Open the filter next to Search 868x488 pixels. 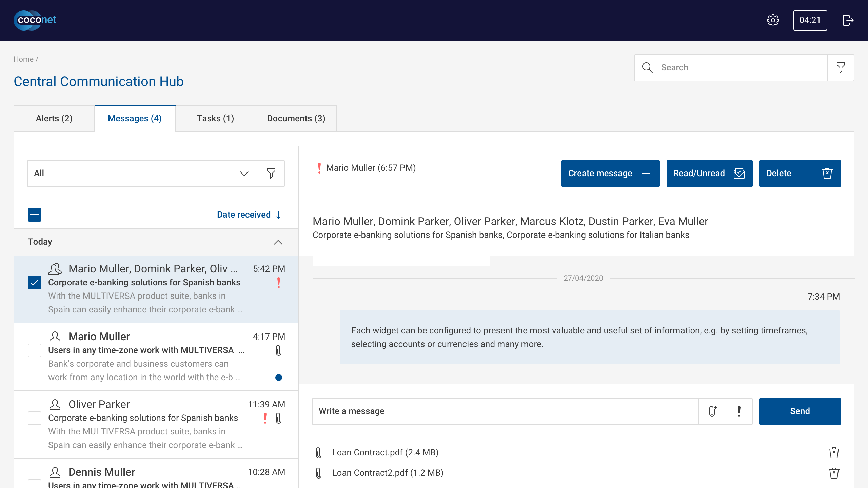(841, 67)
